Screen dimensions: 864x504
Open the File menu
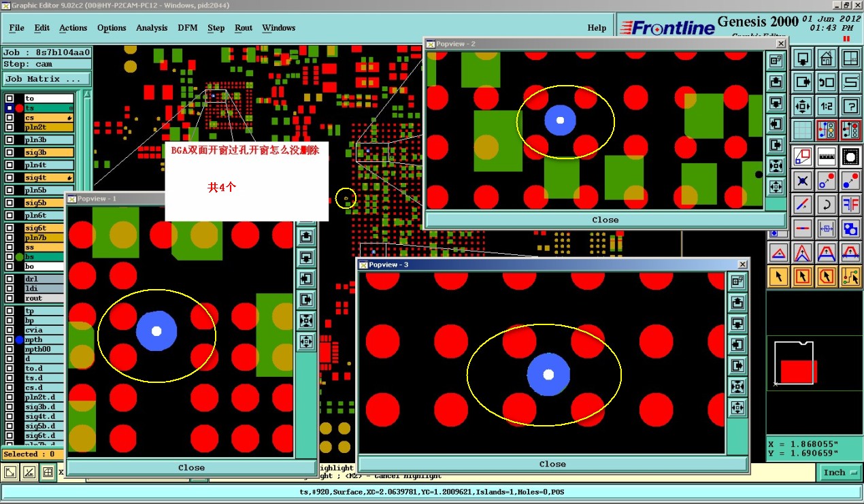pyautogui.click(x=16, y=28)
